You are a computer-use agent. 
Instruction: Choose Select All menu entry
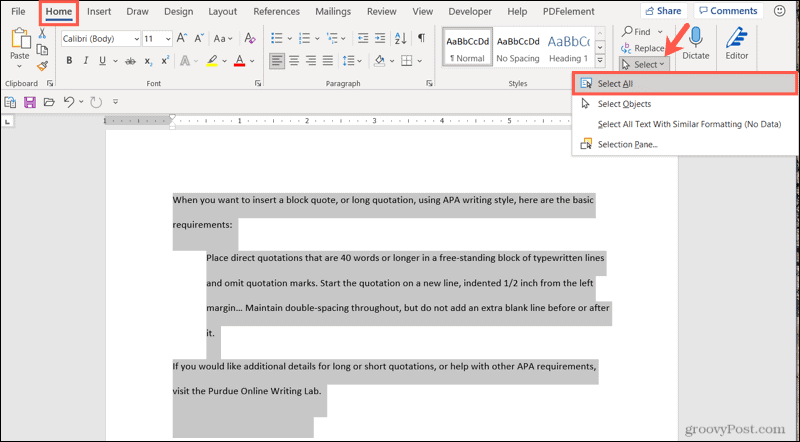click(684, 84)
